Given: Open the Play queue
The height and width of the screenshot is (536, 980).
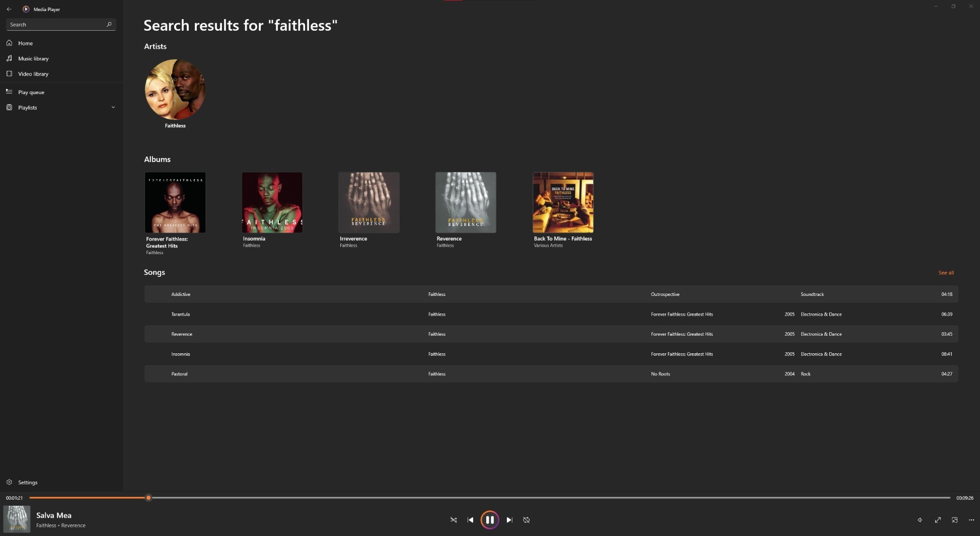Looking at the screenshot, I should click(31, 92).
